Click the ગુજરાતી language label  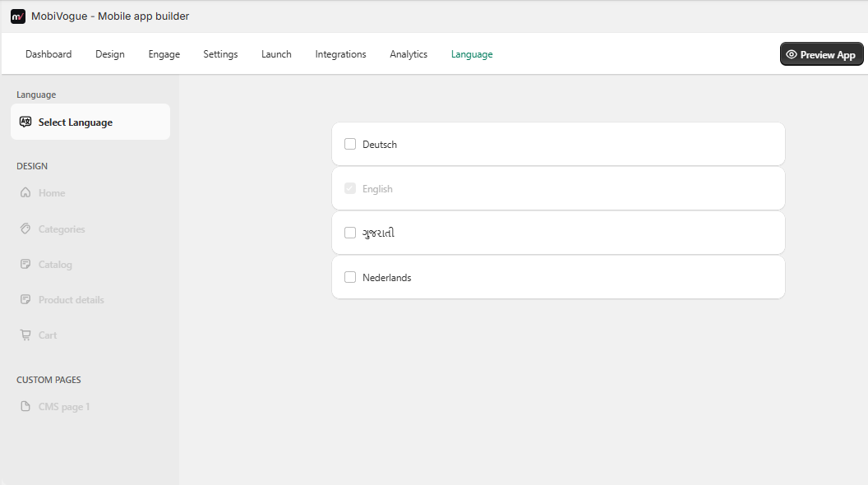pyautogui.click(x=379, y=233)
